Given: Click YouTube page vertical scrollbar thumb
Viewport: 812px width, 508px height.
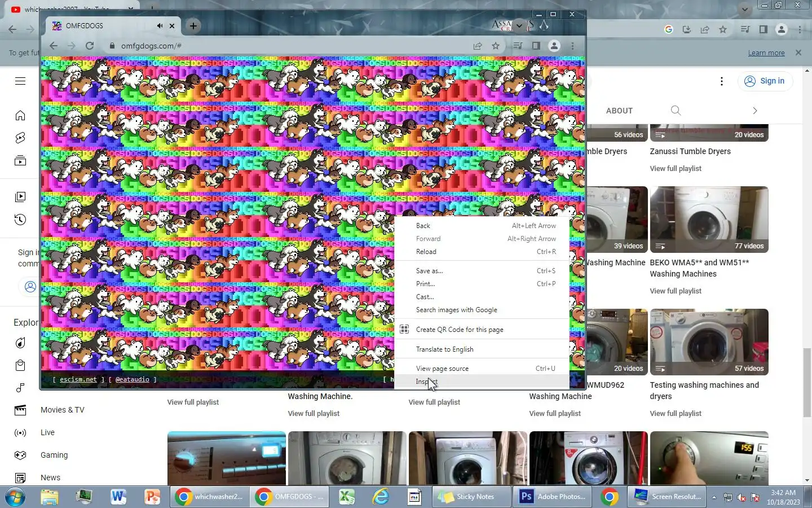Looking at the screenshot, I should (807, 382).
